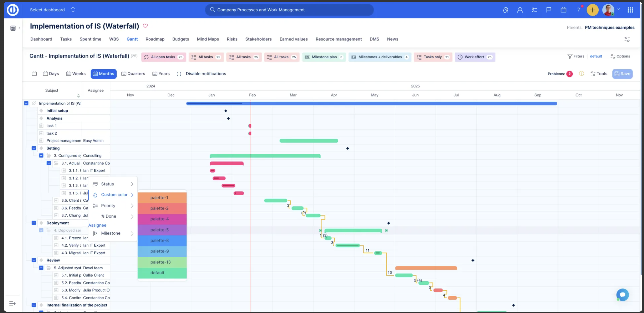The width and height of the screenshot is (644, 313).
Task: Open the page settings sliders icon
Action: (x=627, y=39)
